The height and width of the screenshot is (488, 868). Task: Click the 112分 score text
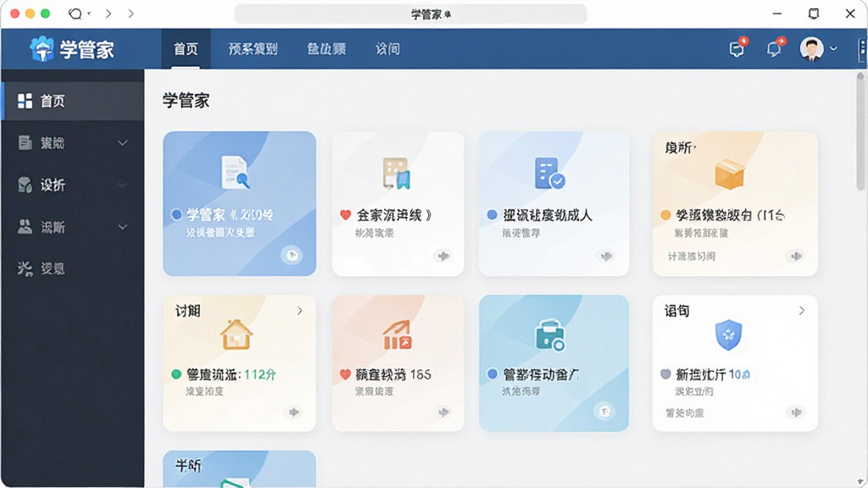tap(260, 374)
